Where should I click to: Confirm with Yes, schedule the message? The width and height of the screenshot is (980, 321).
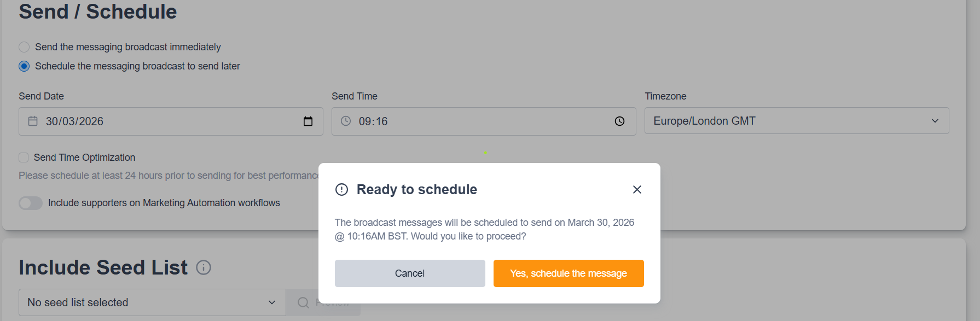click(x=569, y=273)
